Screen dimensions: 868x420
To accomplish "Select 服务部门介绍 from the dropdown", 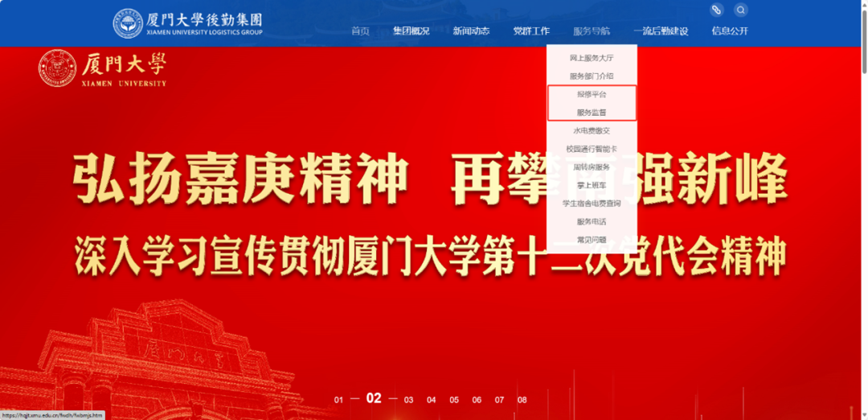I will pyautogui.click(x=592, y=76).
